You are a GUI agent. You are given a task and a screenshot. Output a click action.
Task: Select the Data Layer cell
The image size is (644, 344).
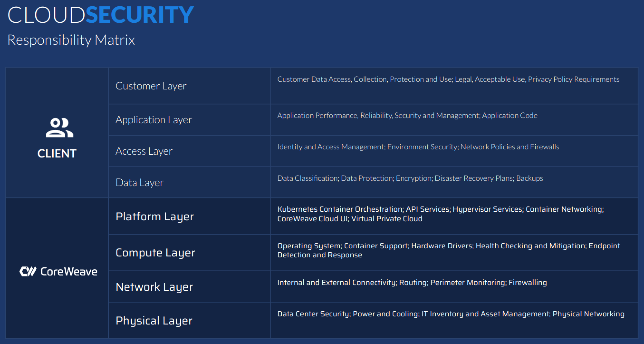pyautogui.click(x=189, y=182)
